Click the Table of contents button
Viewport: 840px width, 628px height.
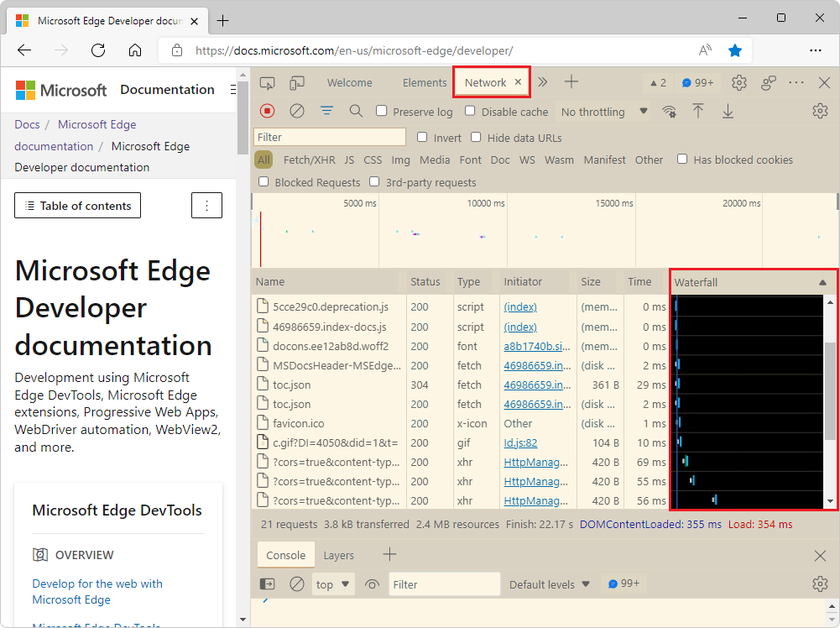(78, 205)
